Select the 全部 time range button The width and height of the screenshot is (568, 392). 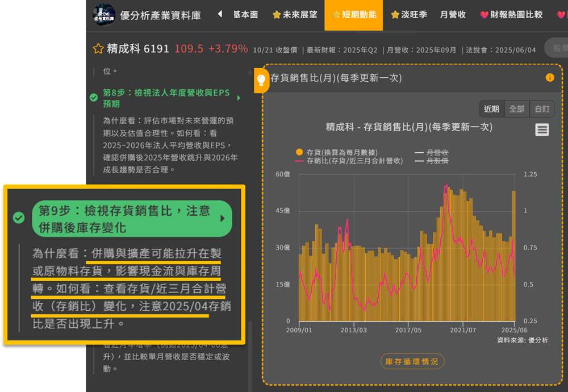517,109
